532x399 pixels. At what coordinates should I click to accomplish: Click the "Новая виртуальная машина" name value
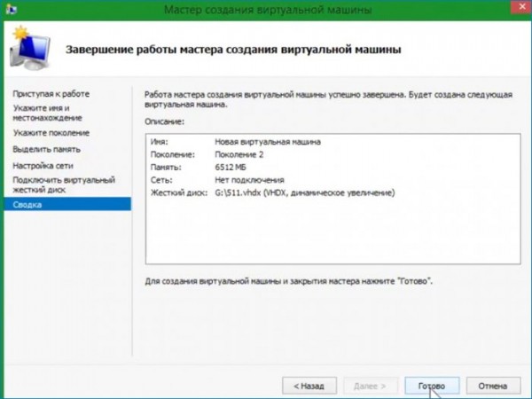point(268,142)
